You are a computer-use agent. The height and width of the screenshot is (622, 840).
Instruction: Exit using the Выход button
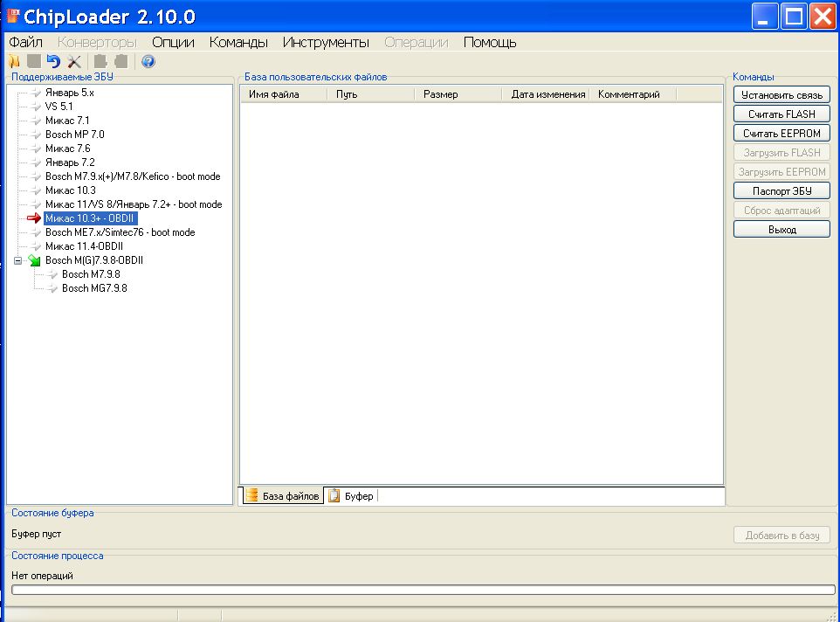click(781, 230)
